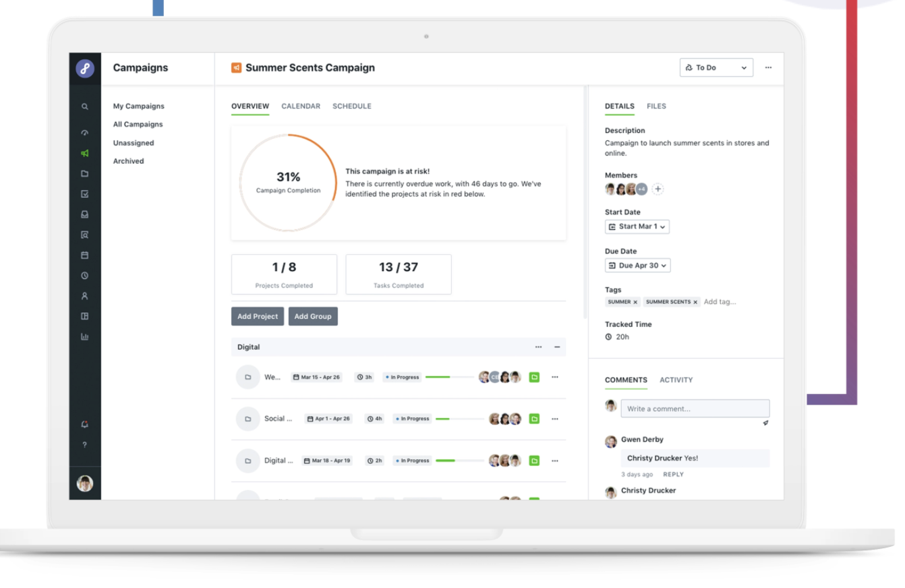Open green folder icon on We... row
The width and height of the screenshot is (905, 588).
534,377
